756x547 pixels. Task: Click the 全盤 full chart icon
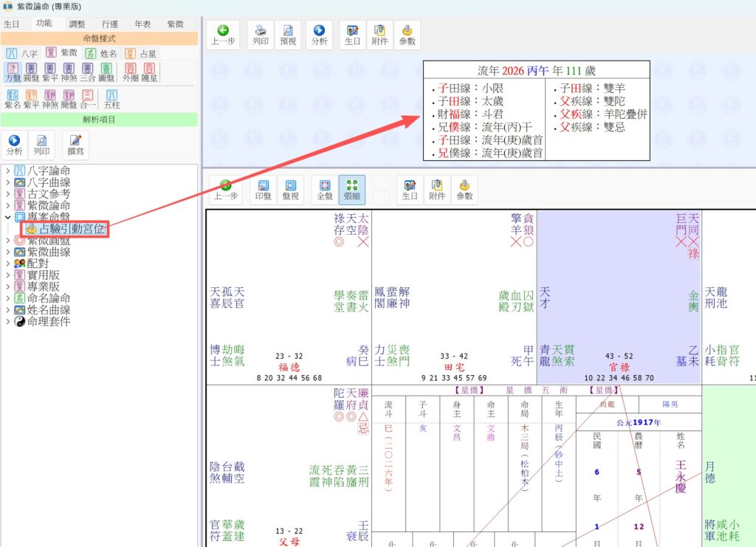(325, 190)
